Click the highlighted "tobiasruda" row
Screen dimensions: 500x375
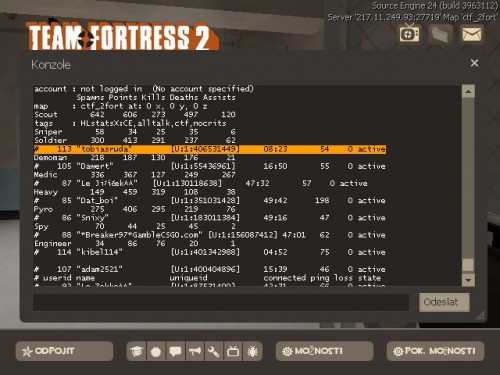(x=210, y=149)
